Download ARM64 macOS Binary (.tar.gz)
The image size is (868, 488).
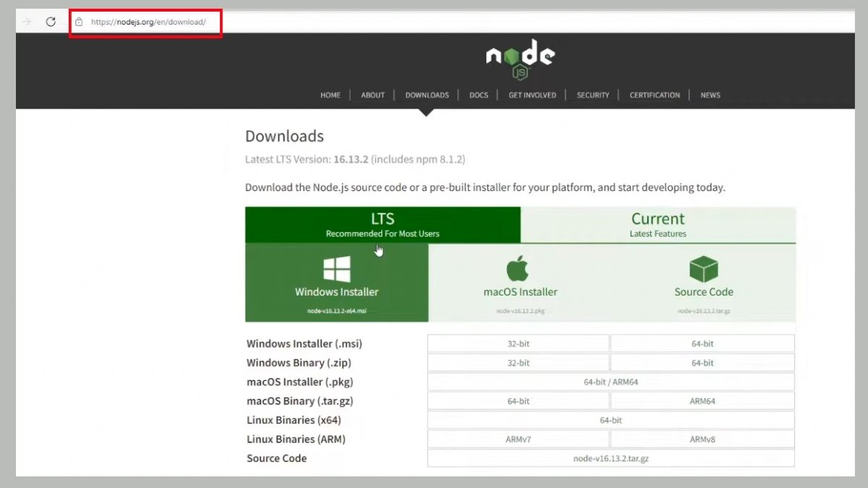(702, 401)
